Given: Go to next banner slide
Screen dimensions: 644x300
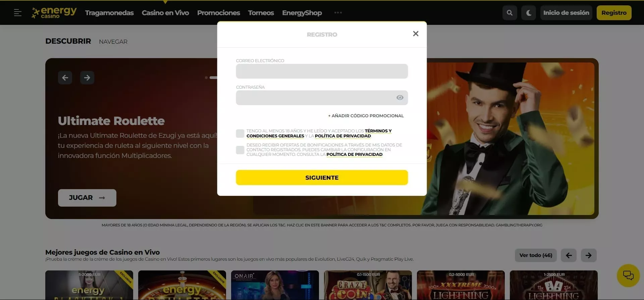Looking at the screenshot, I should tap(87, 78).
